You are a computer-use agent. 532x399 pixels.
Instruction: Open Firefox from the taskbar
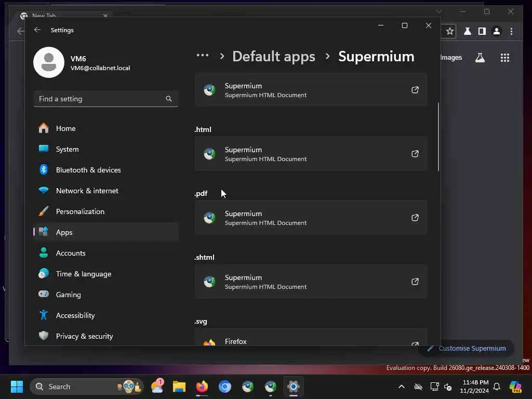(x=202, y=387)
